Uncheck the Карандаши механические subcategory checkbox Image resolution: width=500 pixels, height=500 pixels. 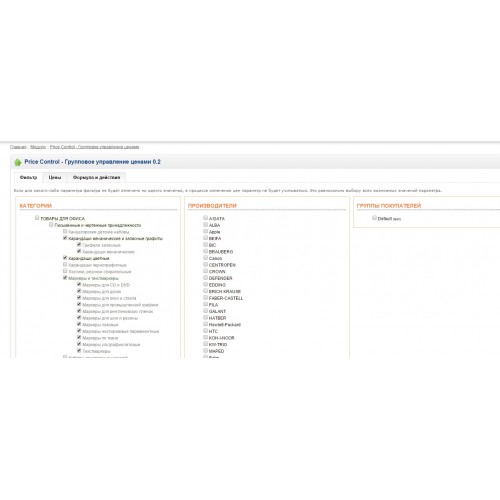(x=79, y=251)
